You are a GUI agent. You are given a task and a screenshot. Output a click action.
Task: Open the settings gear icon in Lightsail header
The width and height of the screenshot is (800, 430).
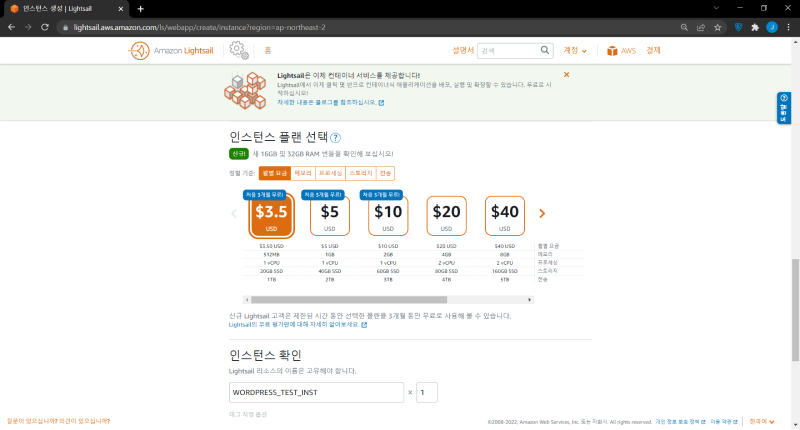(238, 50)
